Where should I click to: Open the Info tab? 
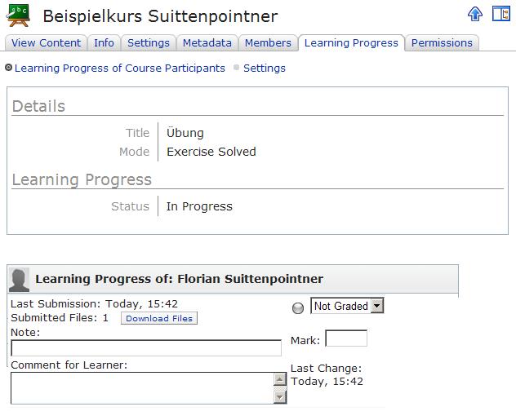click(x=104, y=43)
